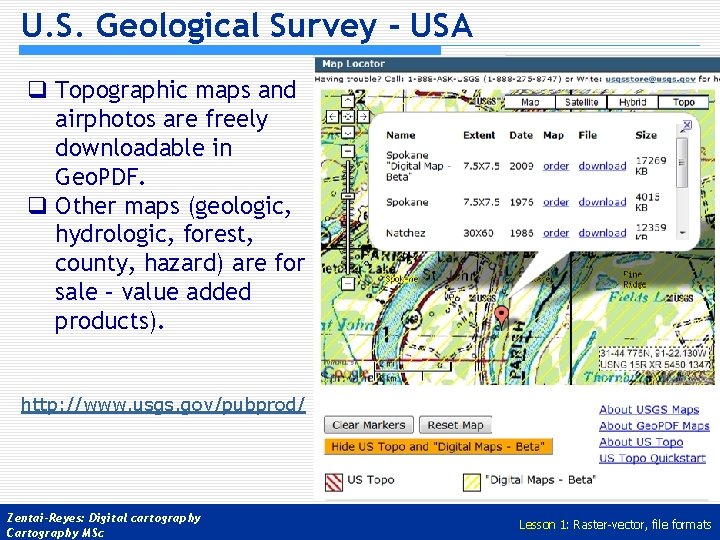Image resolution: width=720 pixels, height=540 pixels.
Task: Pan the map left with arrow button
Action: click(333, 117)
